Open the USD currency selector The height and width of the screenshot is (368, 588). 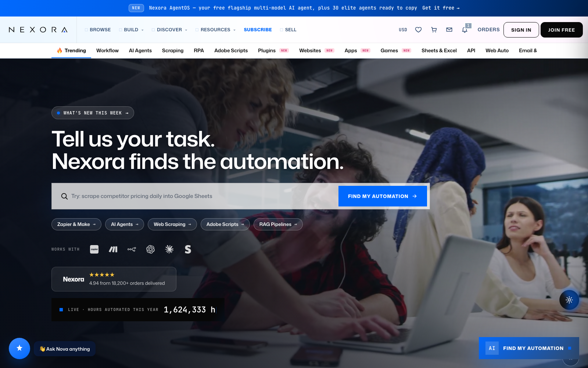pos(403,30)
